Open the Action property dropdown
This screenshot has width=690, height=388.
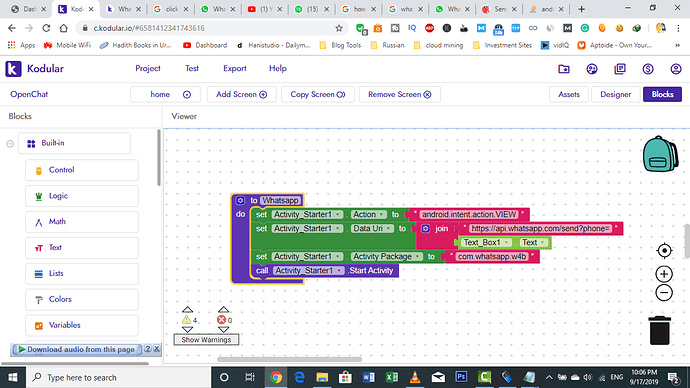pos(369,215)
